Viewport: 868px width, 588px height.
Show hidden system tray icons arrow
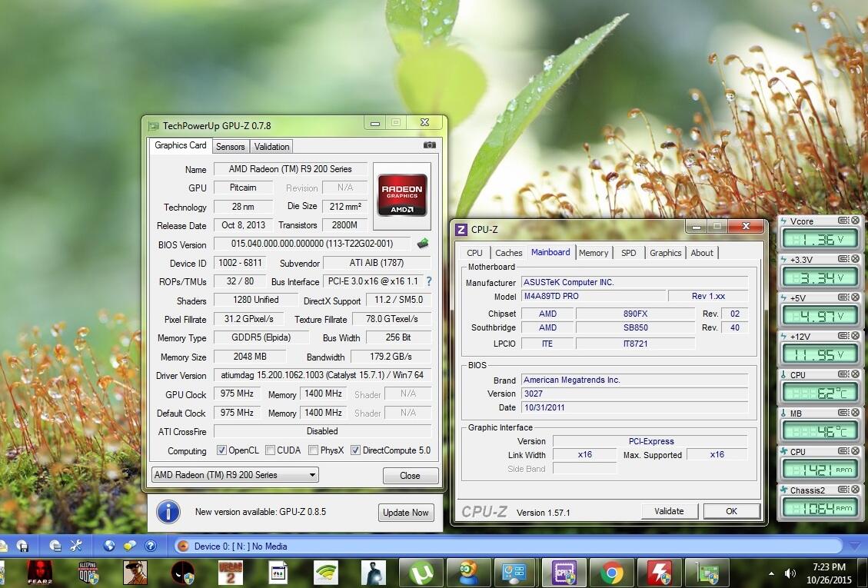point(771,573)
